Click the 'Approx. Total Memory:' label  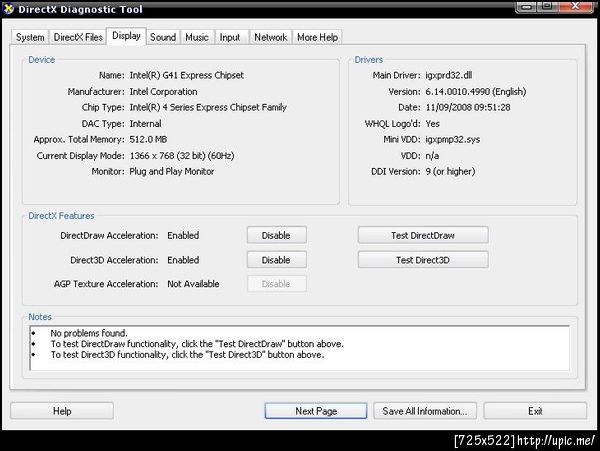(79, 139)
